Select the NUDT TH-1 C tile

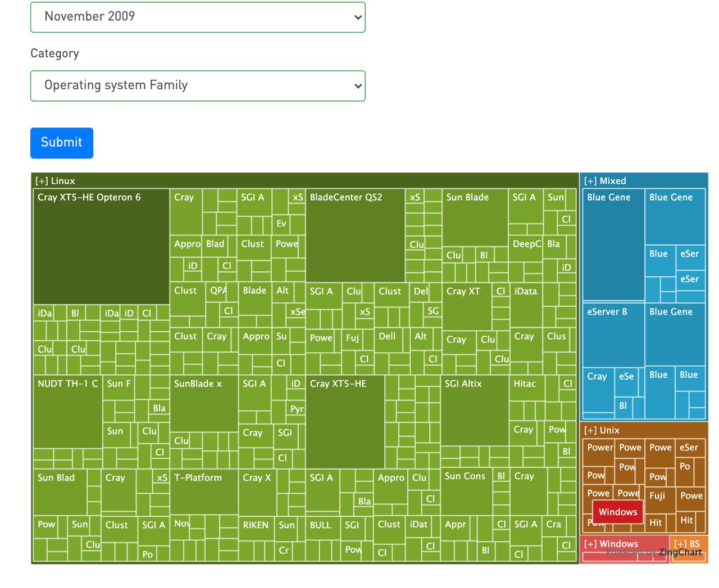(67, 412)
